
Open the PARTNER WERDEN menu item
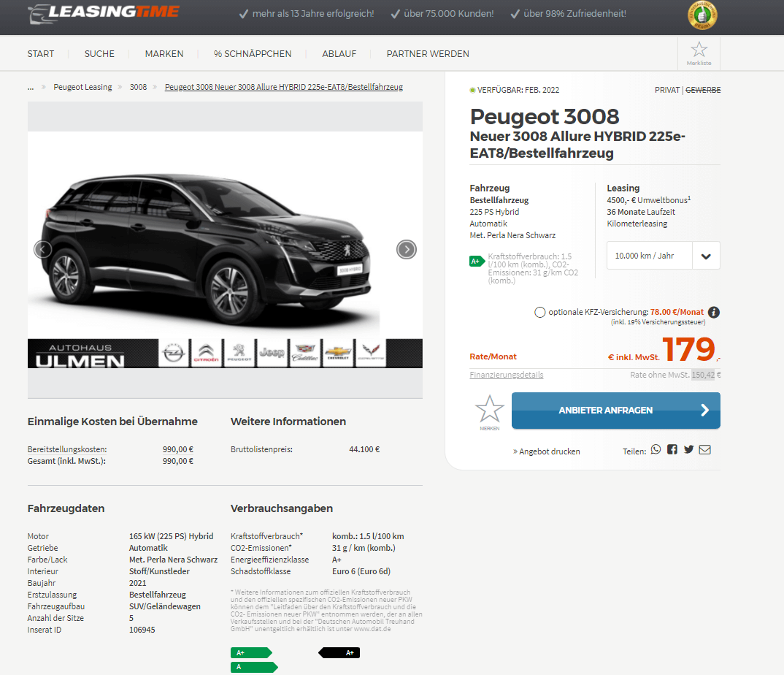428,53
